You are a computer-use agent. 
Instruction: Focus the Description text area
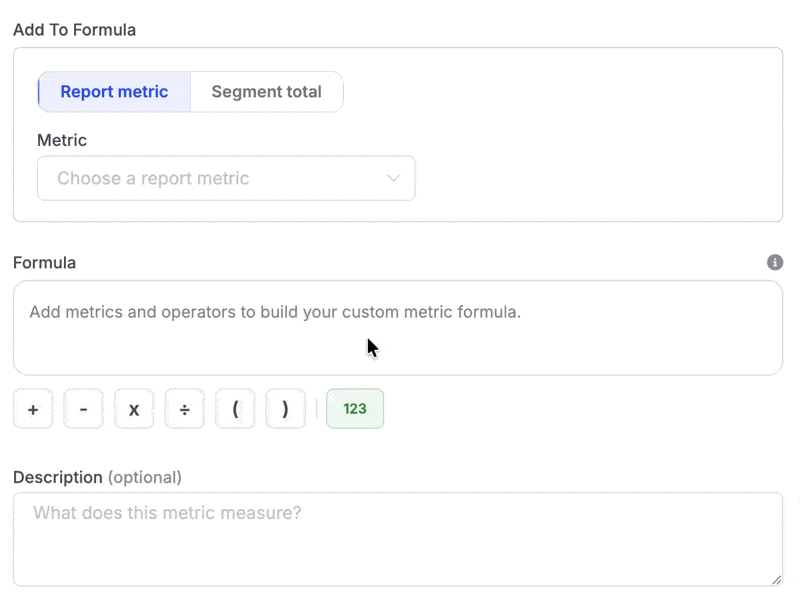click(397, 538)
